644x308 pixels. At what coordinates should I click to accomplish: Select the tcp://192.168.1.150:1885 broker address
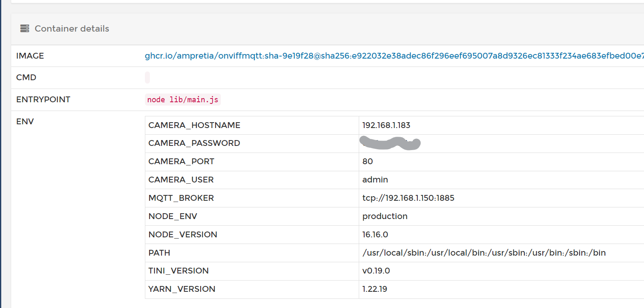[x=408, y=198]
